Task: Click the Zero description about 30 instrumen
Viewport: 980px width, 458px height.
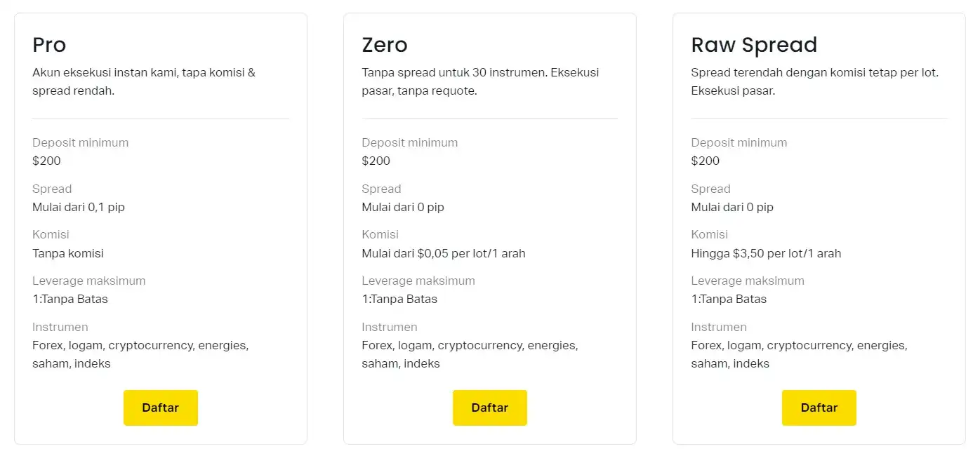Action: (x=480, y=81)
